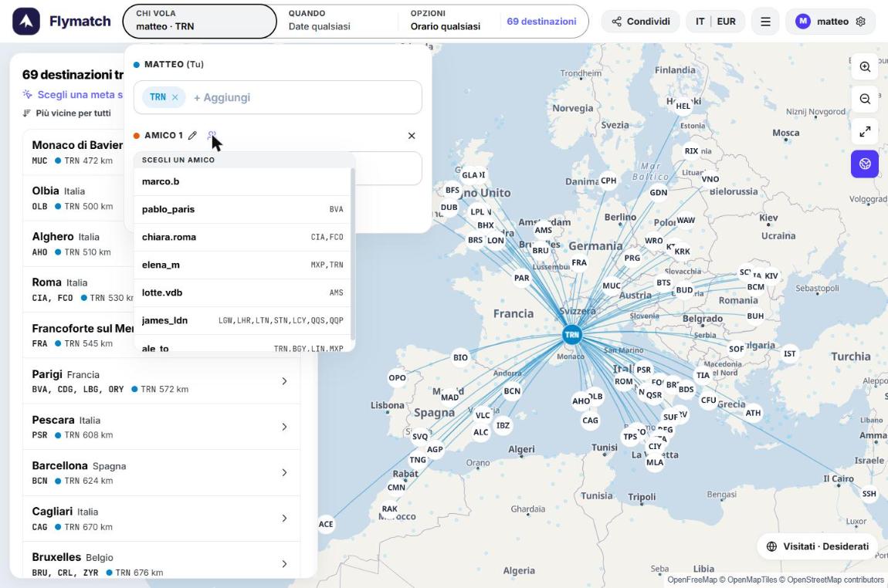Click 69 destinazioni link
The width and height of the screenshot is (888, 588).
pyautogui.click(x=541, y=22)
